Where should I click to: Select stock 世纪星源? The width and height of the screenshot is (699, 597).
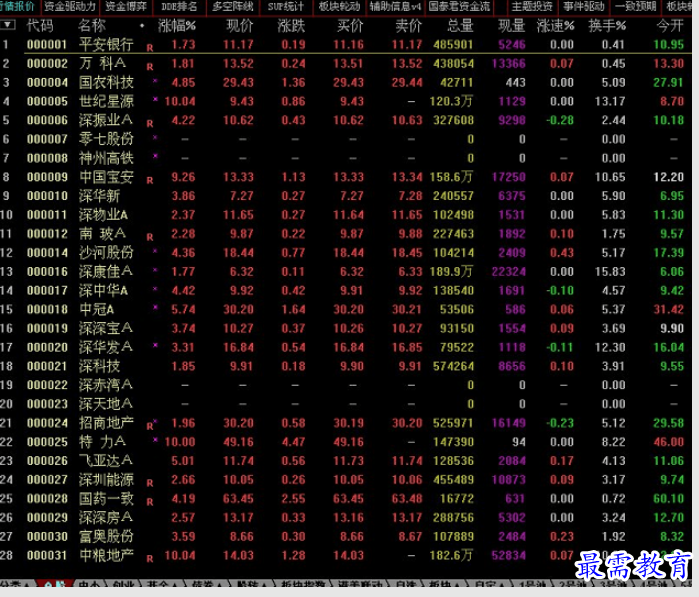pyautogui.click(x=106, y=101)
